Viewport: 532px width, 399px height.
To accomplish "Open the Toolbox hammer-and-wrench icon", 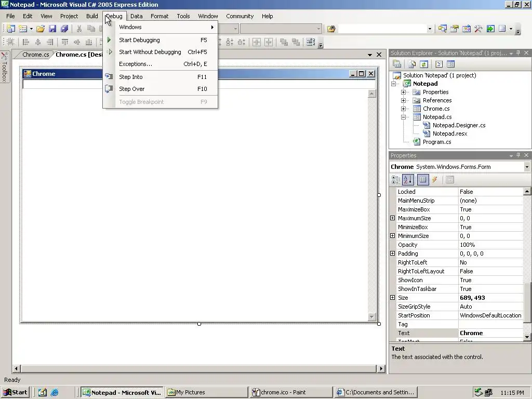I will pos(478,29).
